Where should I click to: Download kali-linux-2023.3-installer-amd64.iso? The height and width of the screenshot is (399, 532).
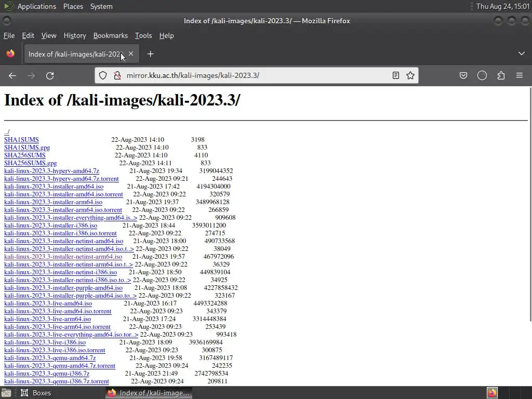tap(54, 187)
